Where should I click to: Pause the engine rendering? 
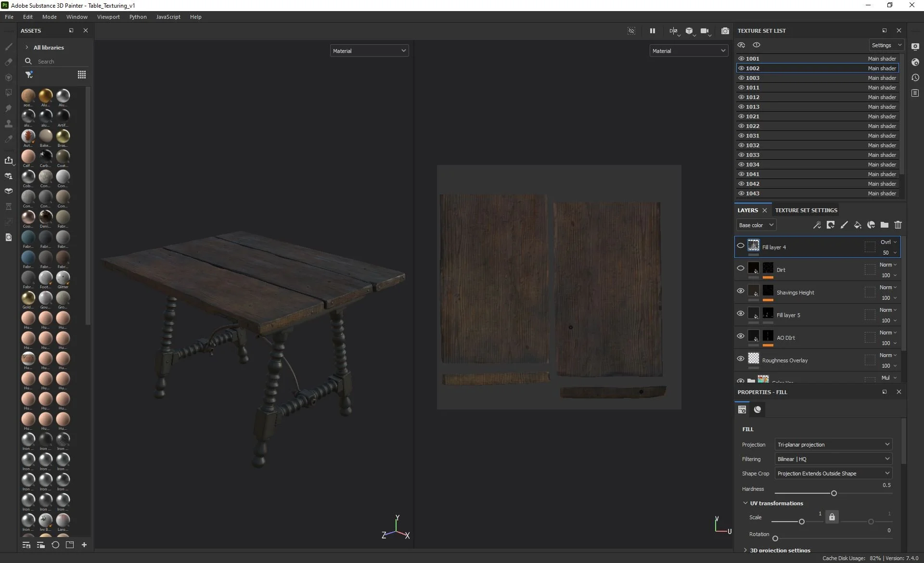(x=652, y=31)
